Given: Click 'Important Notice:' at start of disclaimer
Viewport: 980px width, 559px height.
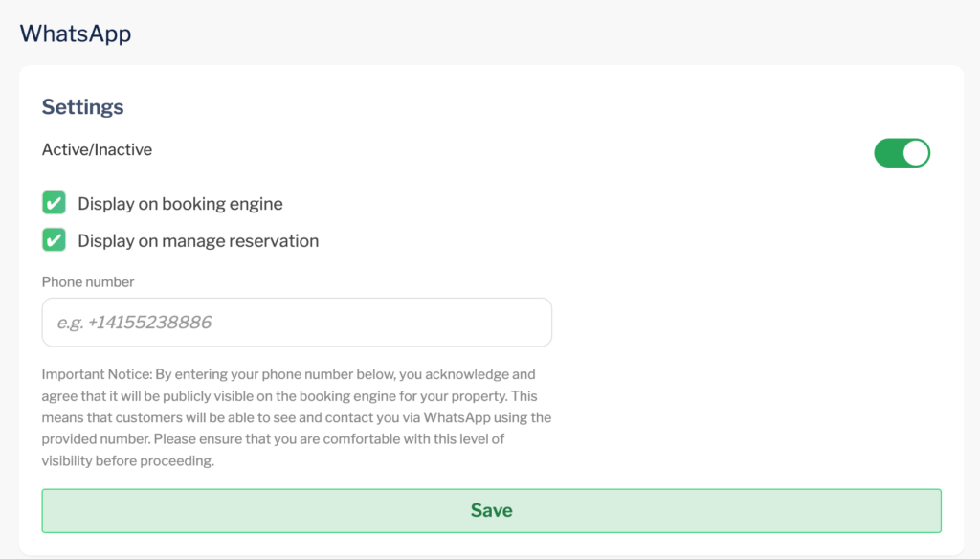Looking at the screenshot, I should (x=90, y=374).
